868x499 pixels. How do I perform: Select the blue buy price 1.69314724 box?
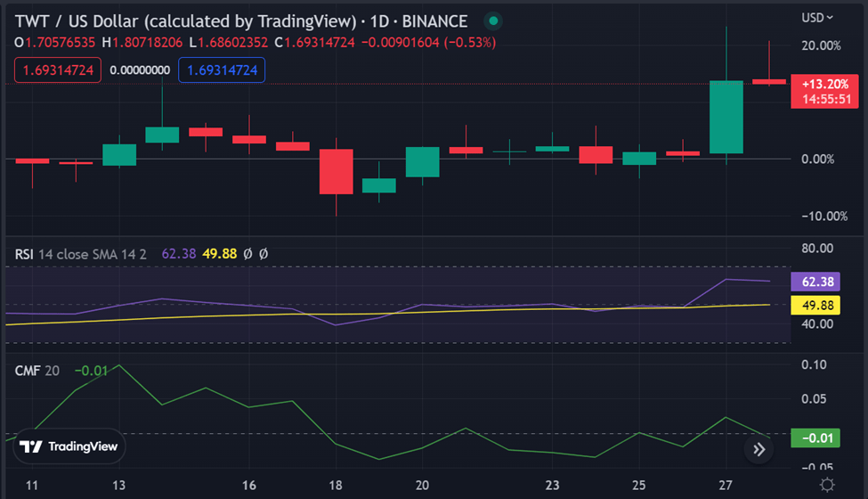coord(222,70)
